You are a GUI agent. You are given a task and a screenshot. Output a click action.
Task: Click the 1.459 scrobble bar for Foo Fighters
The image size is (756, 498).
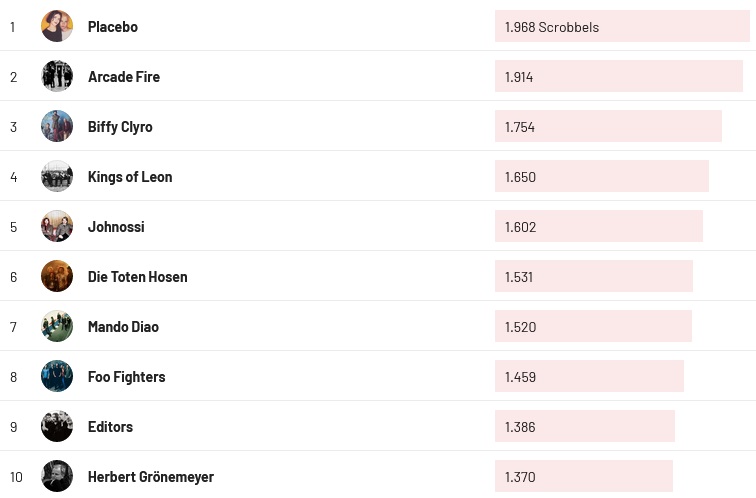click(589, 377)
